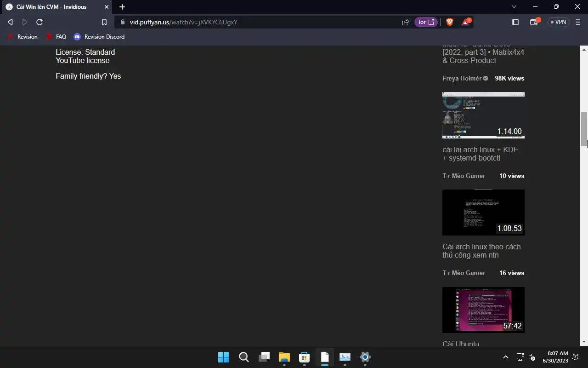Click the browser forward arrow
This screenshot has height=368, width=588.
[x=25, y=22]
